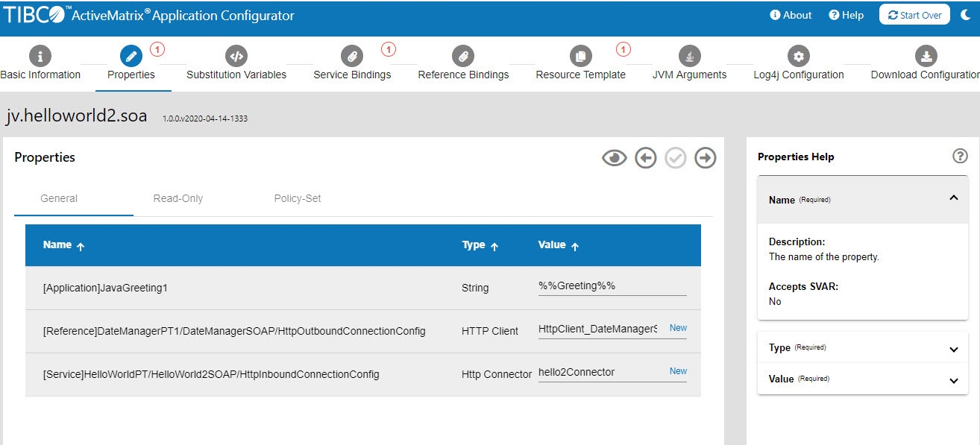
Task: Open the JVM Arguments step icon
Action: pyautogui.click(x=689, y=56)
